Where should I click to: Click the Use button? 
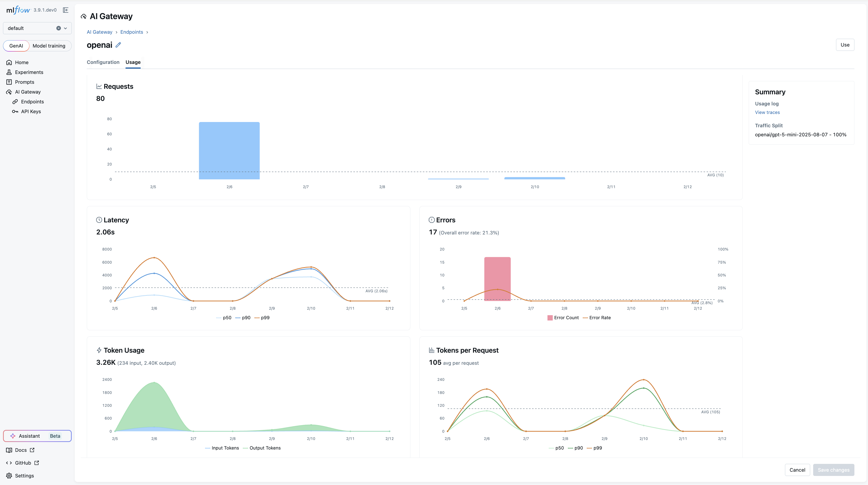tap(845, 45)
